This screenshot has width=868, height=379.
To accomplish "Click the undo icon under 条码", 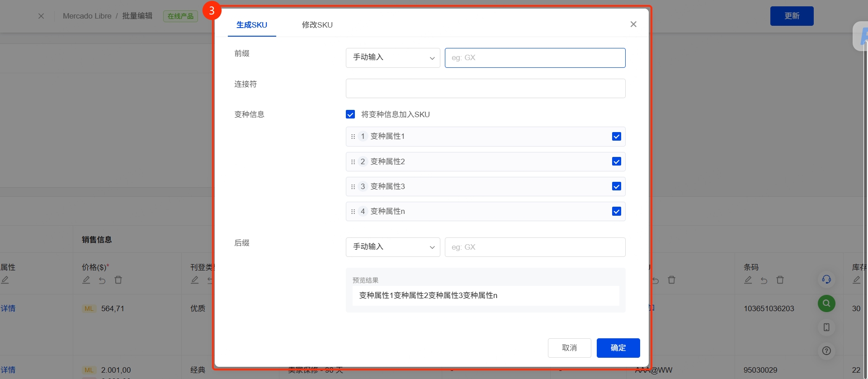I will [764, 280].
